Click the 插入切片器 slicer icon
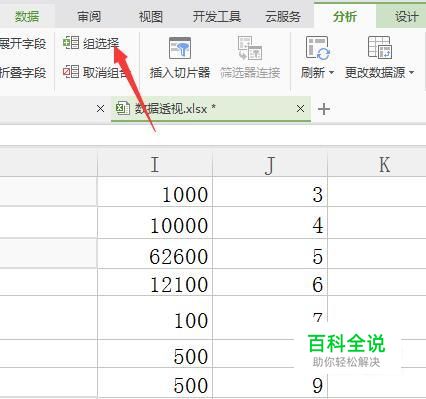426x399 pixels. pyautogui.click(x=180, y=49)
